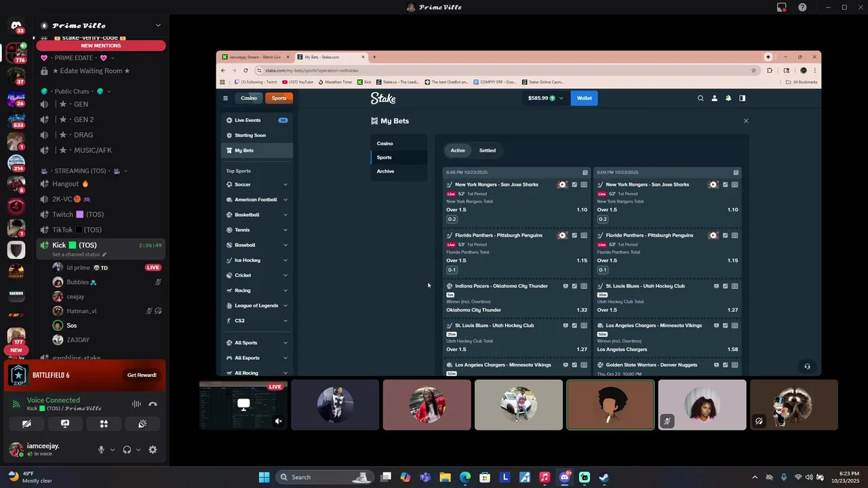Open the Stake profile user icon
The width and height of the screenshot is (868, 488).
[714, 98]
